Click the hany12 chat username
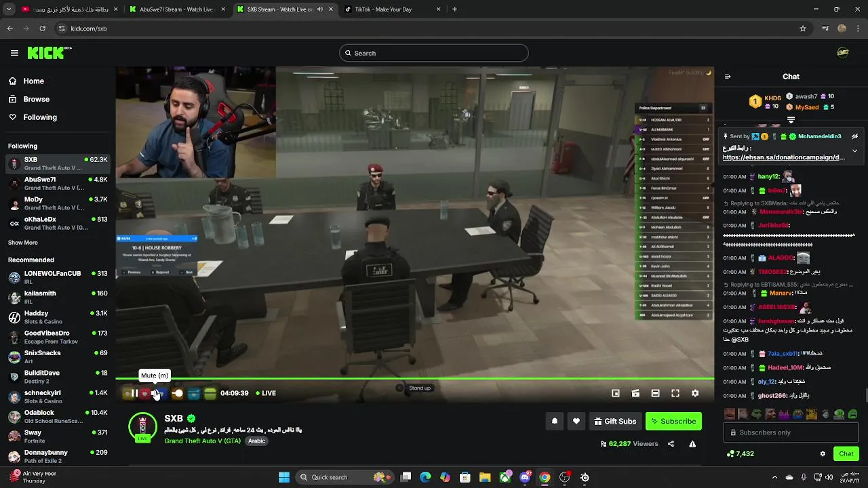Screen dimensions: 868x488 click(x=768, y=177)
